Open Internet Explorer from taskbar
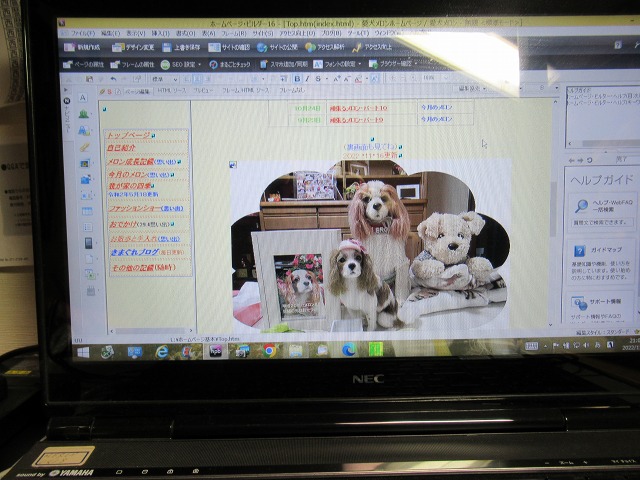This screenshot has height=480, width=640. tap(162, 351)
